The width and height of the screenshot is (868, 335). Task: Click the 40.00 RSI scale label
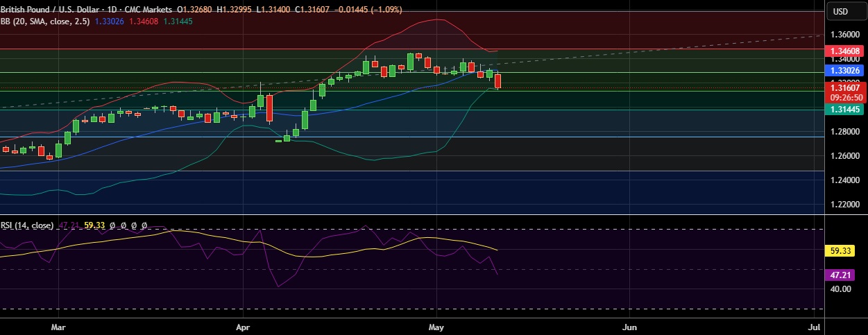click(842, 289)
